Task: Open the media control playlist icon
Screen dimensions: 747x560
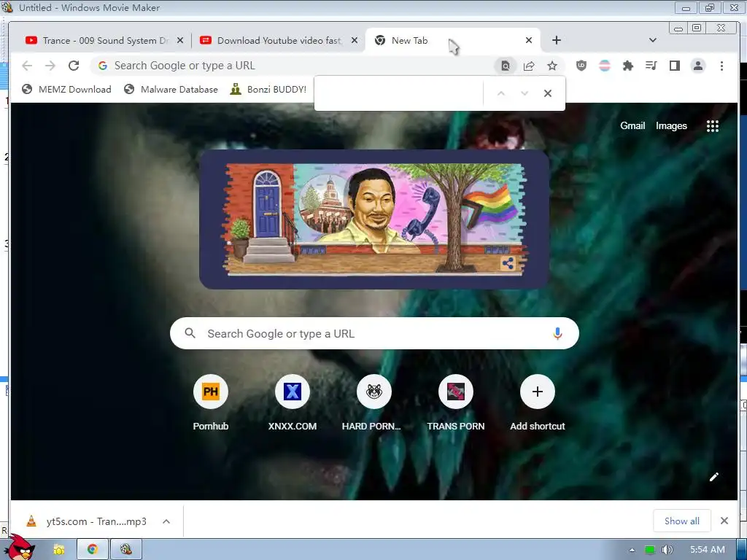Action: 651,66
